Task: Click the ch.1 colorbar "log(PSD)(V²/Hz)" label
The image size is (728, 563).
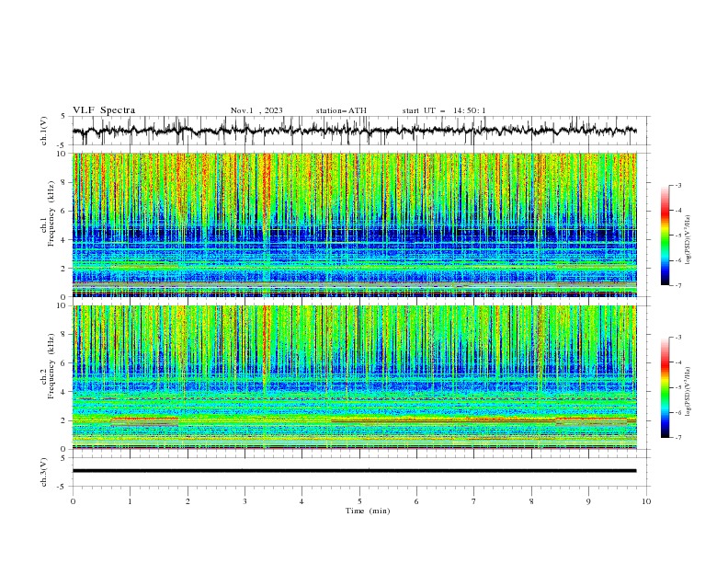Action: click(x=688, y=240)
